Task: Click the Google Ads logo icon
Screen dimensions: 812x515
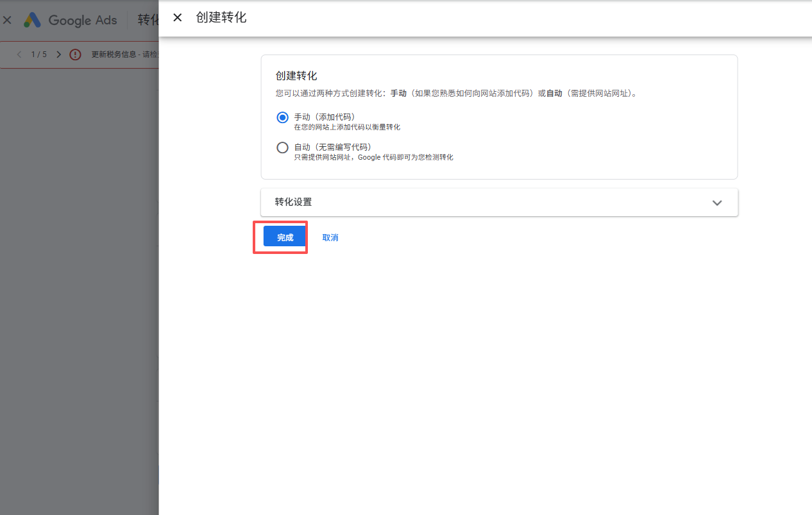Action: pos(32,20)
